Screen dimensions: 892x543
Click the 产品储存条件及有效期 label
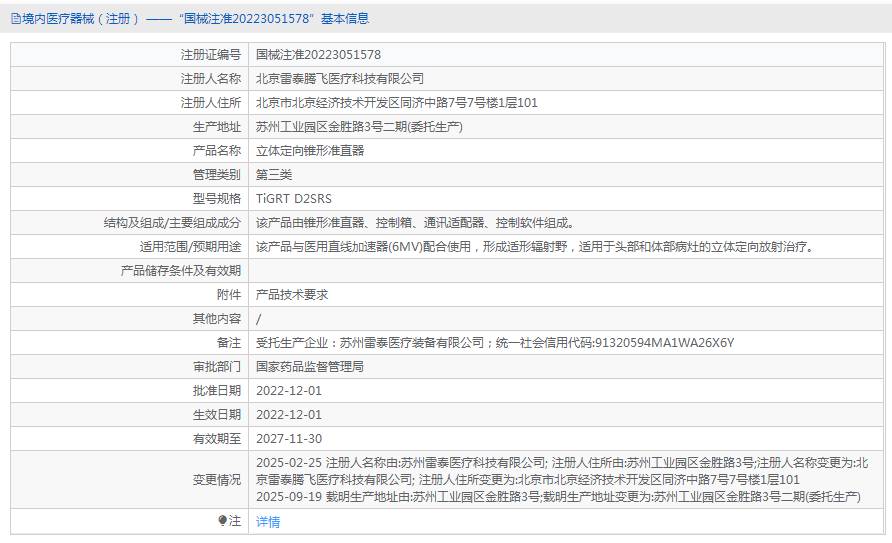pyautogui.click(x=181, y=271)
